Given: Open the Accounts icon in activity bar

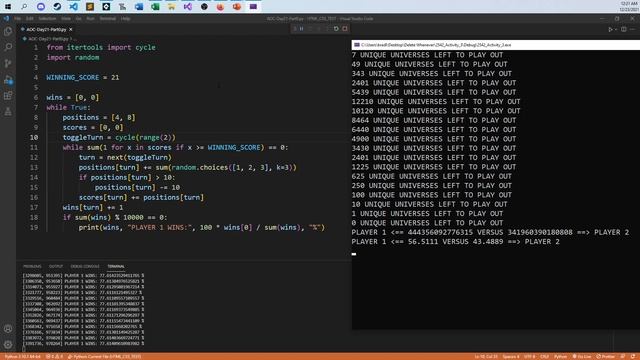Looking at the screenshot, I should 8,329.
